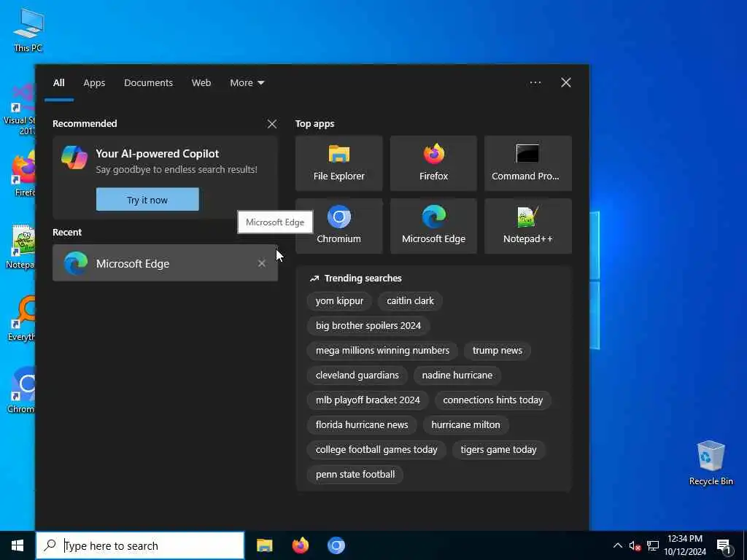This screenshot has width=747, height=560.
Task: Search trending topic penn state football
Action: 355,474
